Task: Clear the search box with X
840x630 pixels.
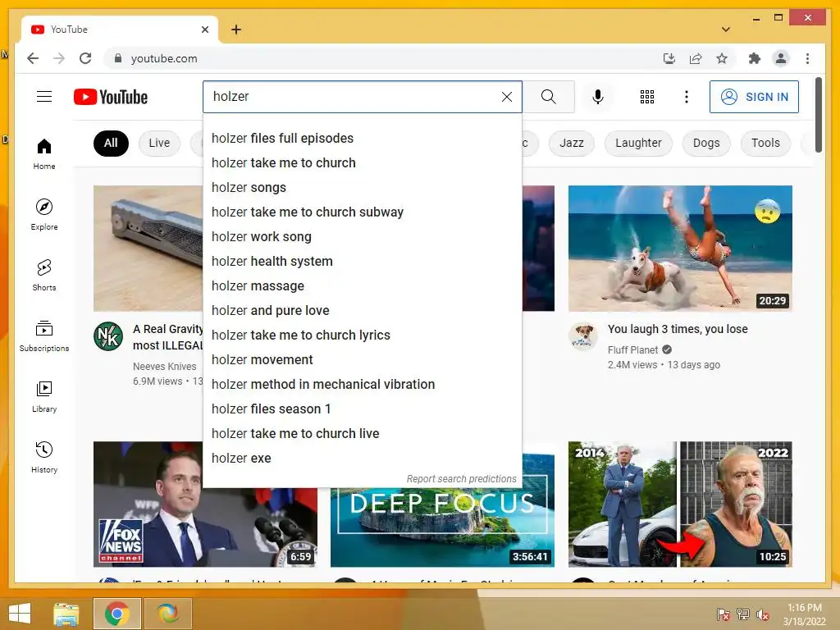Action: (x=507, y=97)
